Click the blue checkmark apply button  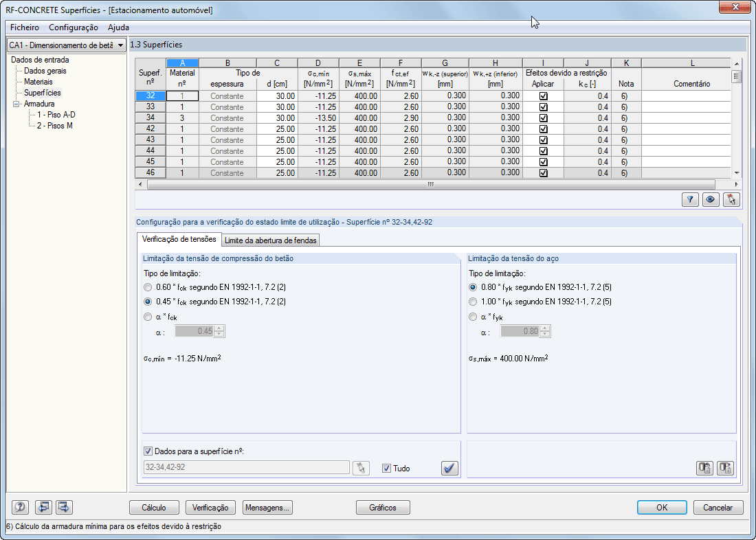point(450,468)
